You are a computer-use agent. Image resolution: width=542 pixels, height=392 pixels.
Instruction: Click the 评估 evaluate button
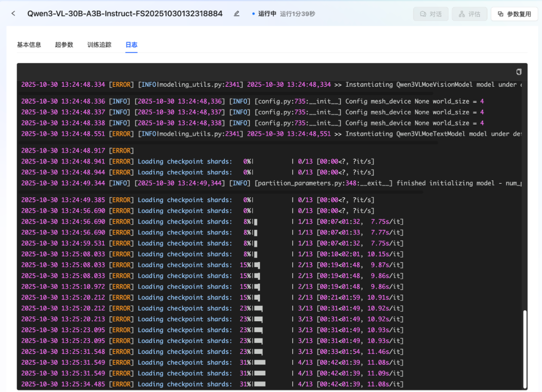469,14
